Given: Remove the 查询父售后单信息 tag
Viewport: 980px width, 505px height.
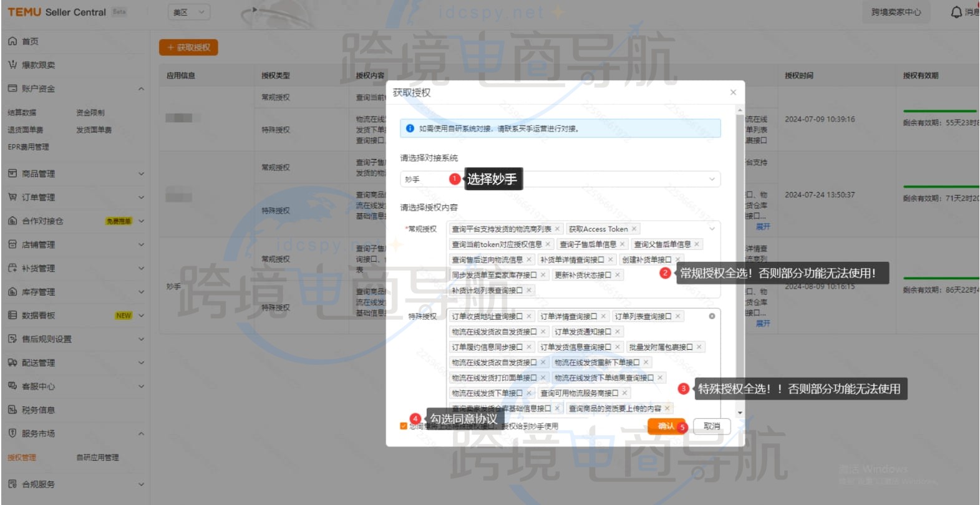Looking at the screenshot, I should [697, 244].
